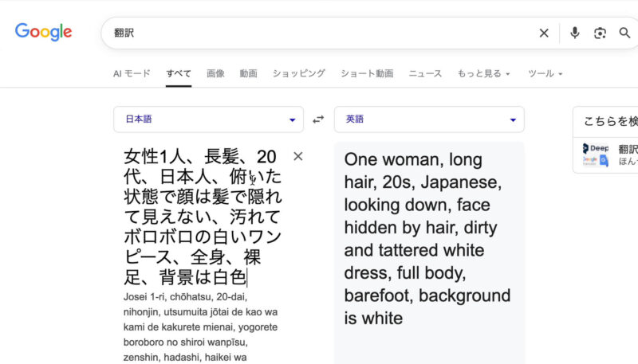Viewport: 638px width, 364px height.
Task: Open search by image camera icon
Action: click(x=600, y=33)
